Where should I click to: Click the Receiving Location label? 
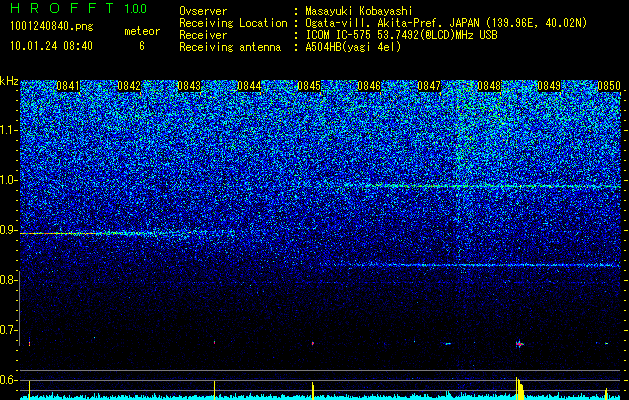[x=233, y=23]
